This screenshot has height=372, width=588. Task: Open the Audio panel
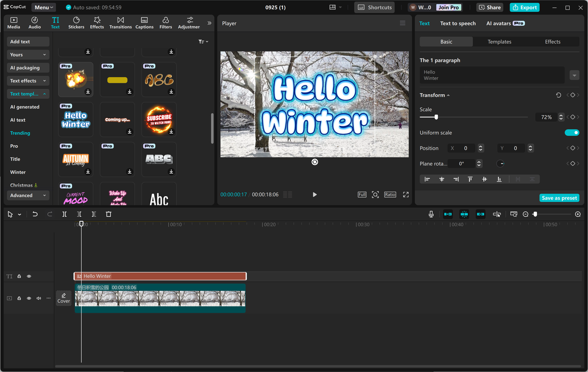point(34,23)
